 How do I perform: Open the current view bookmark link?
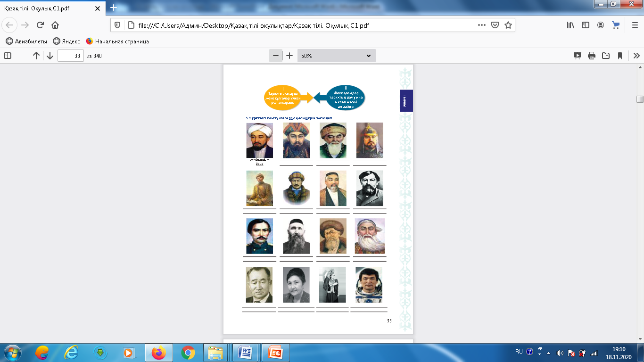[620, 56]
